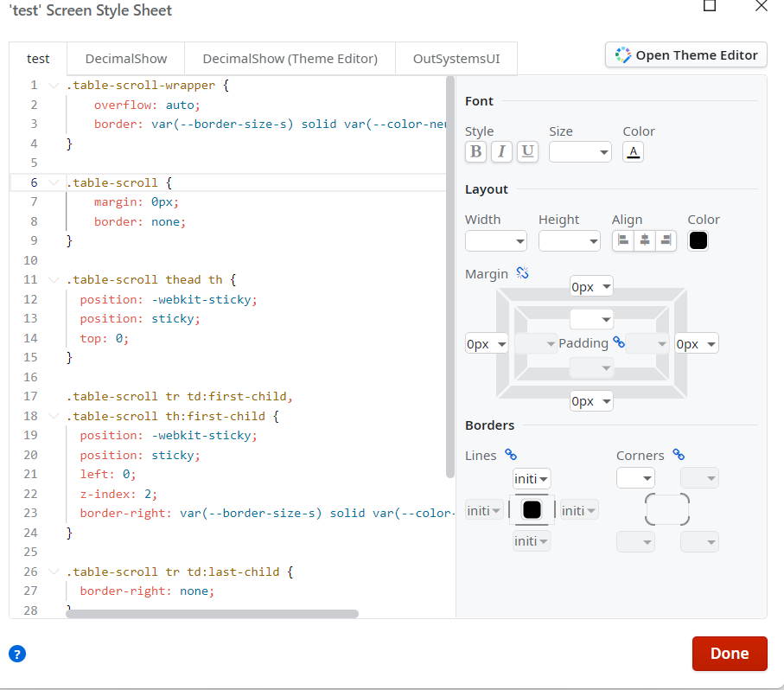This screenshot has width=784, height=690.
Task: Select align center icon in Layout
Action: [x=644, y=240]
